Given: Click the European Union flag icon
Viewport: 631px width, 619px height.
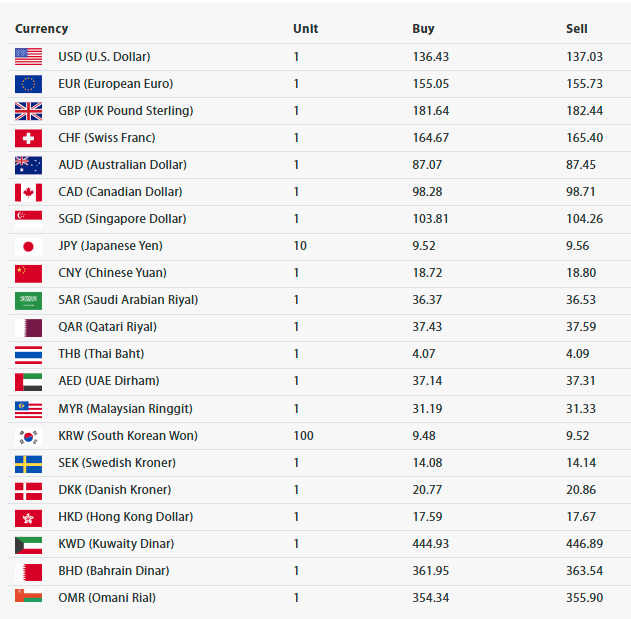Looking at the screenshot, I should click(x=28, y=84).
